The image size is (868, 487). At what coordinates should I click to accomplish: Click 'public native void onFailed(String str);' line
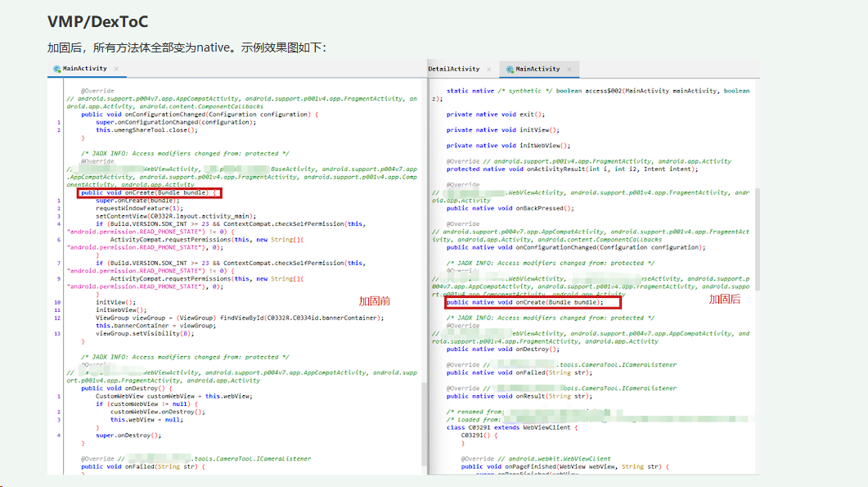[519, 373]
